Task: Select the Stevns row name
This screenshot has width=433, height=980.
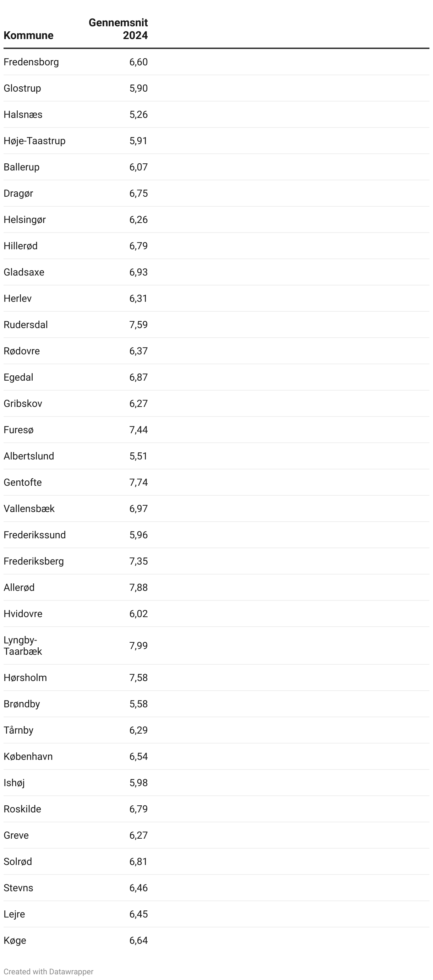Action: (18, 888)
